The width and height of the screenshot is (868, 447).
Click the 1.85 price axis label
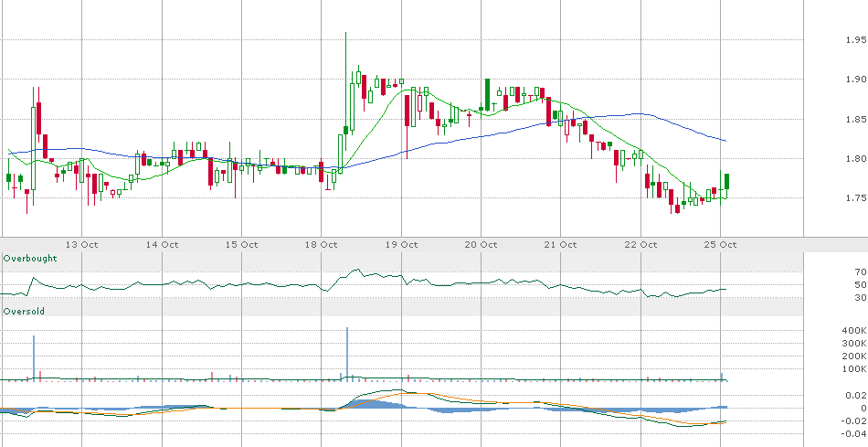(x=856, y=119)
